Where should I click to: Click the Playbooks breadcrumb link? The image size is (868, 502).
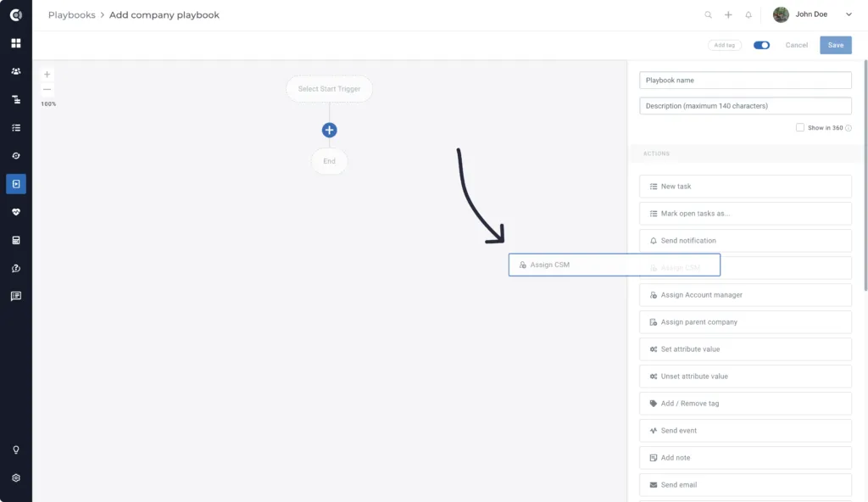pyautogui.click(x=71, y=15)
